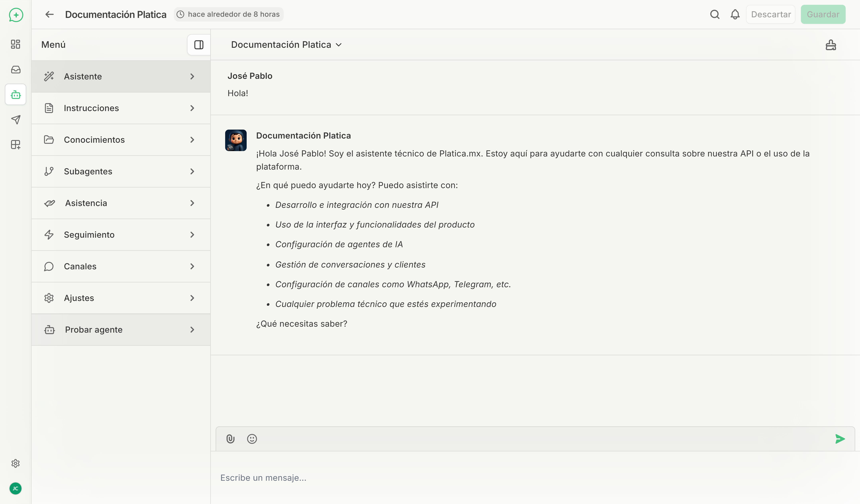Open the add-integration grid icon
This screenshot has width=860, height=504.
click(15, 145)
